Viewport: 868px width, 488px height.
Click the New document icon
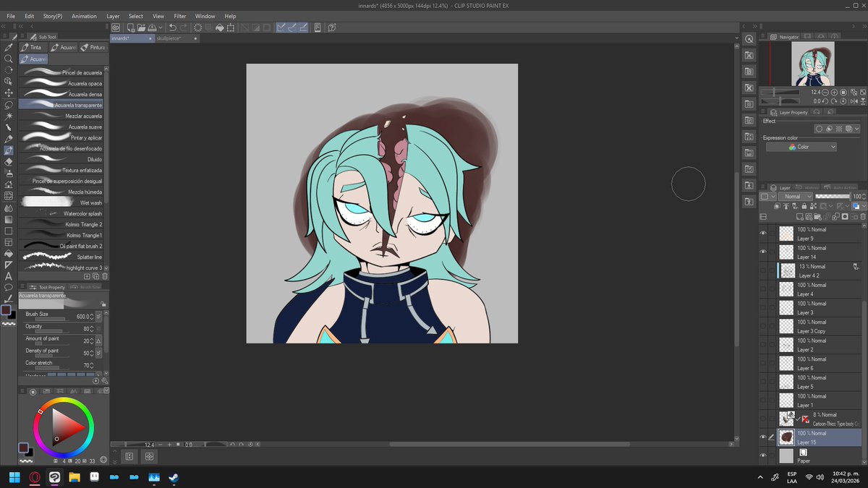129,27
